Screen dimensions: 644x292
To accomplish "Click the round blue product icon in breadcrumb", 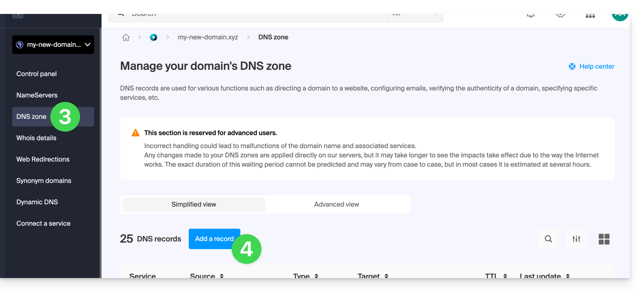I will (x=154, y=38).
